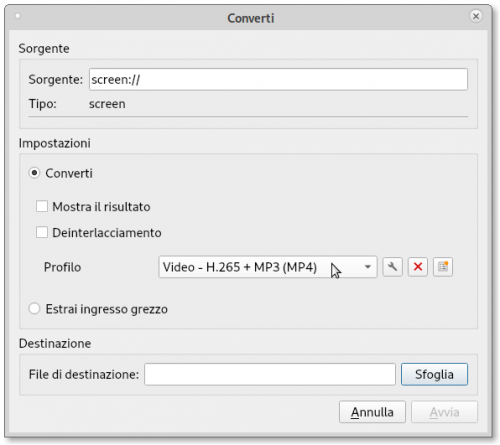Open the window menu dot in the title bar
500x445 pixels.
pos(18,16)
